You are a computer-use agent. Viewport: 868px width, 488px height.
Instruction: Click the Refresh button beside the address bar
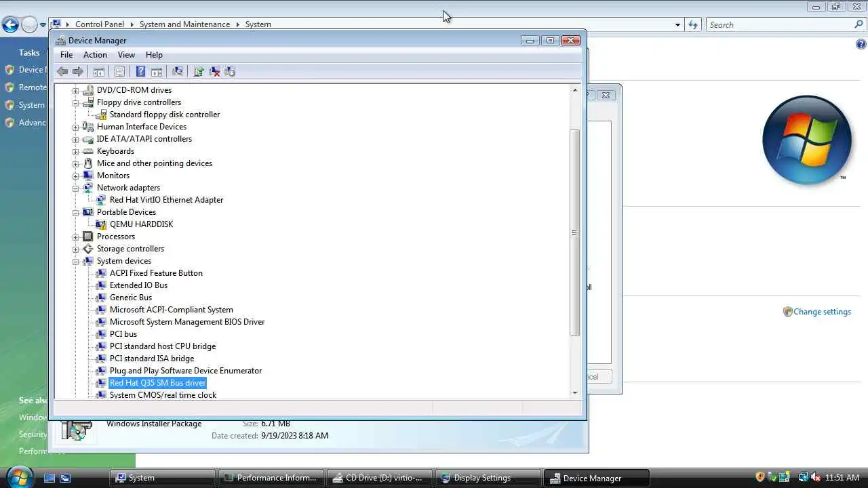tap(692, 24)
